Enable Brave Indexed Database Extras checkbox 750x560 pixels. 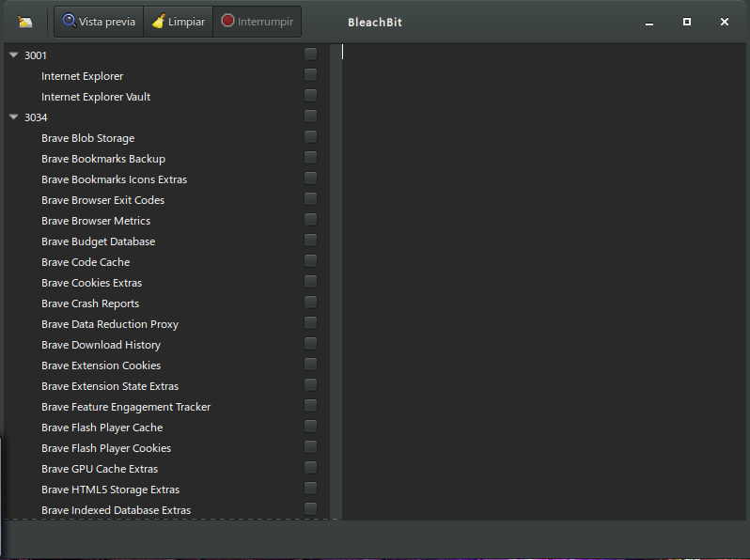(310, 509)
